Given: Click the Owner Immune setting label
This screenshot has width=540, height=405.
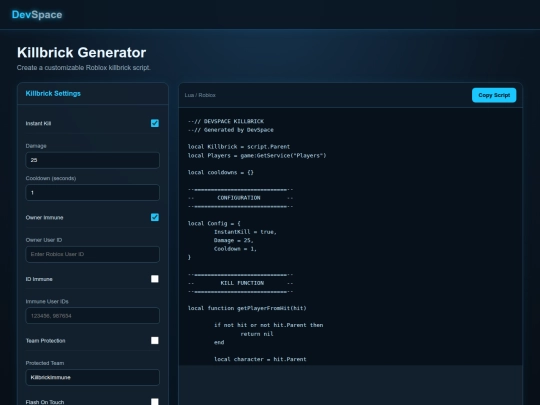Looking at the screenshot, I should pyautogui.click(x=44, y=218).
